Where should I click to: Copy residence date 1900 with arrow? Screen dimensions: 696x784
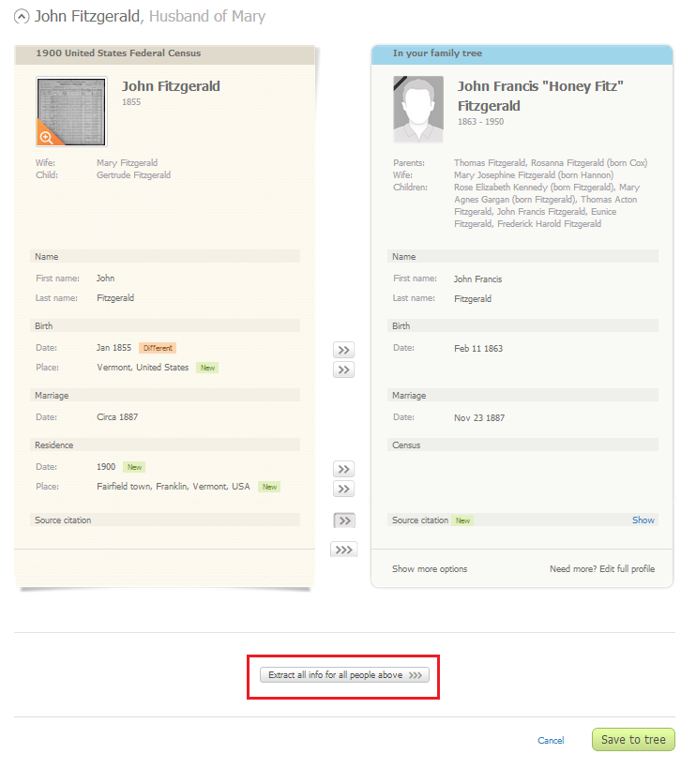(x=344, y=469)
